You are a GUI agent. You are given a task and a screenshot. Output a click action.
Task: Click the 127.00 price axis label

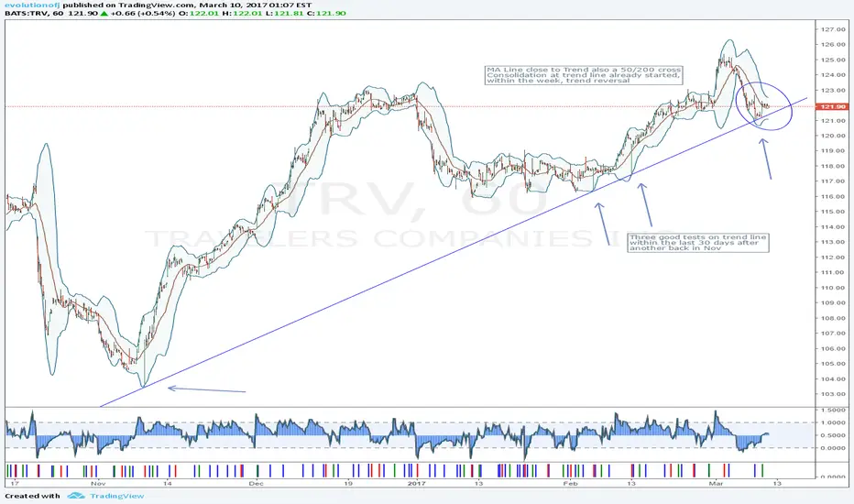point(833,29)
